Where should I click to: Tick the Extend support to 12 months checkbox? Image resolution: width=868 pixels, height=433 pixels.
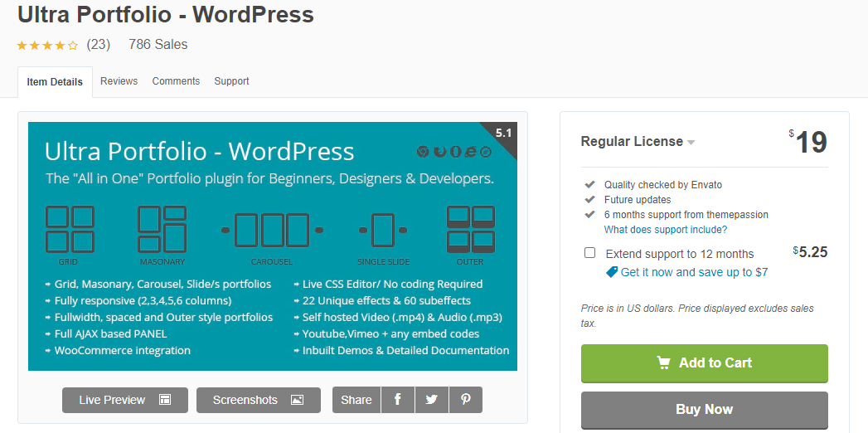[590, 252]
